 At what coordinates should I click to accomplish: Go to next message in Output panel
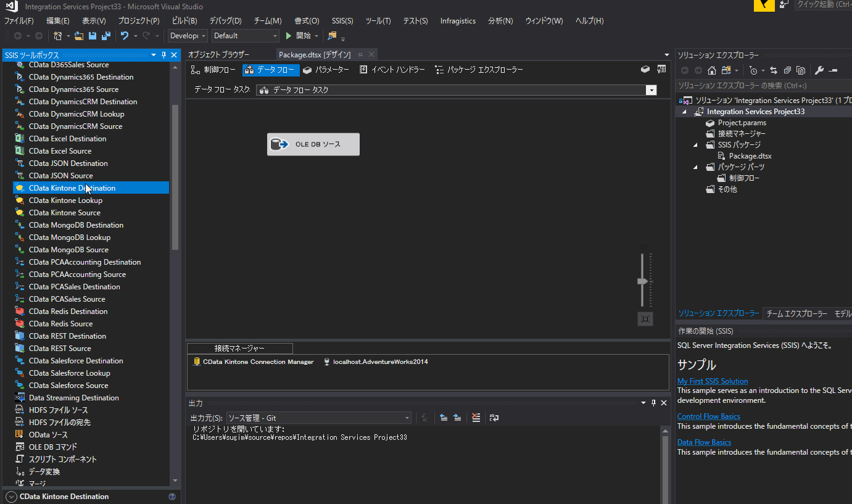point(457,418)
